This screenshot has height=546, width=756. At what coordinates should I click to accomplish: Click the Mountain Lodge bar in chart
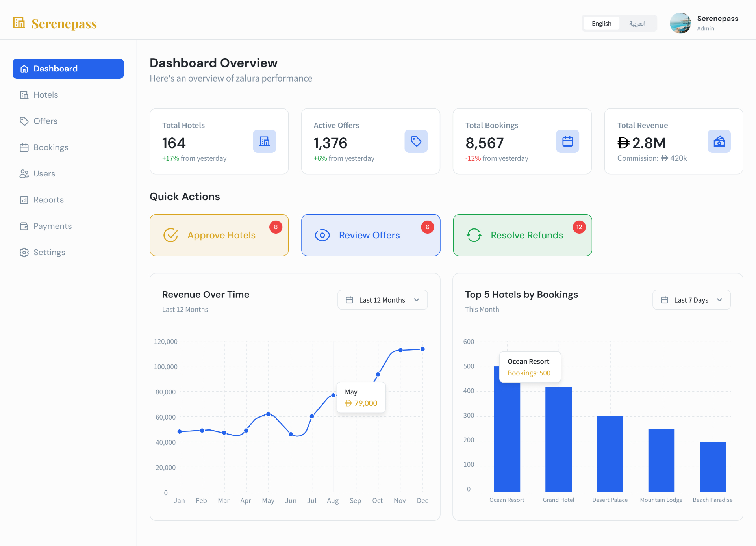[661, 461]
